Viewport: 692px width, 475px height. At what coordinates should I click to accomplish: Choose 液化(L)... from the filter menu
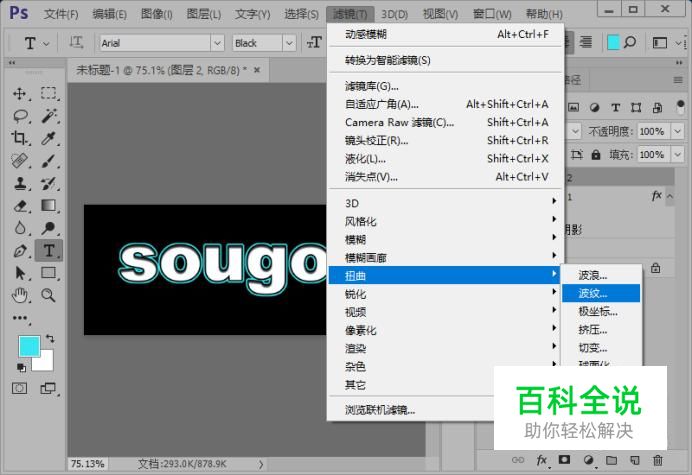[x=446, y=158]
